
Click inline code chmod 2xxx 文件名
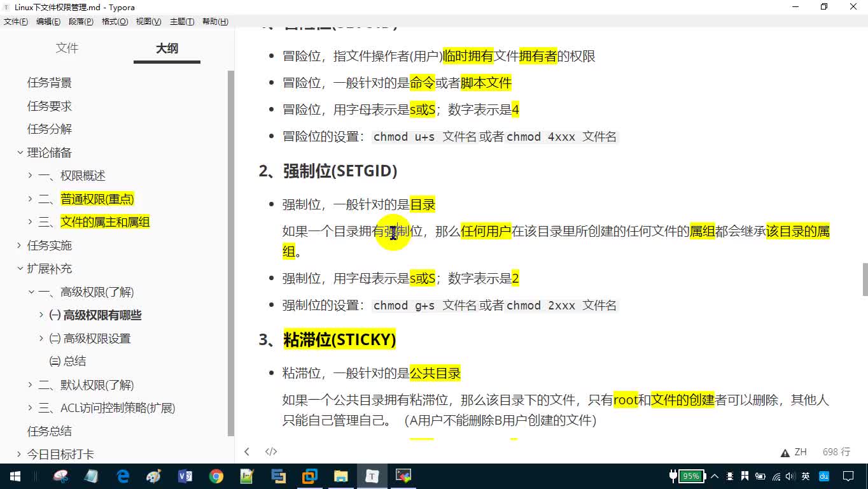(x=563, y=306)
